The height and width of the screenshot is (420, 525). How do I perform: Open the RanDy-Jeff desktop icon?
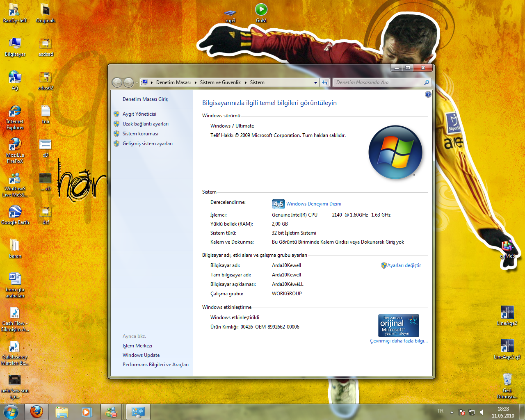15,13
